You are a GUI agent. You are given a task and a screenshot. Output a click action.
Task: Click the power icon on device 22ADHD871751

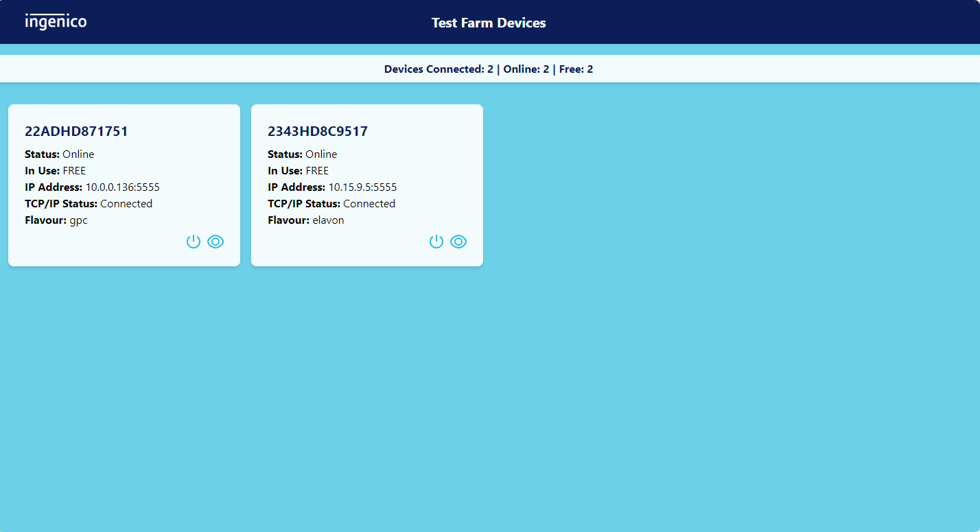(x=194, y=242)
